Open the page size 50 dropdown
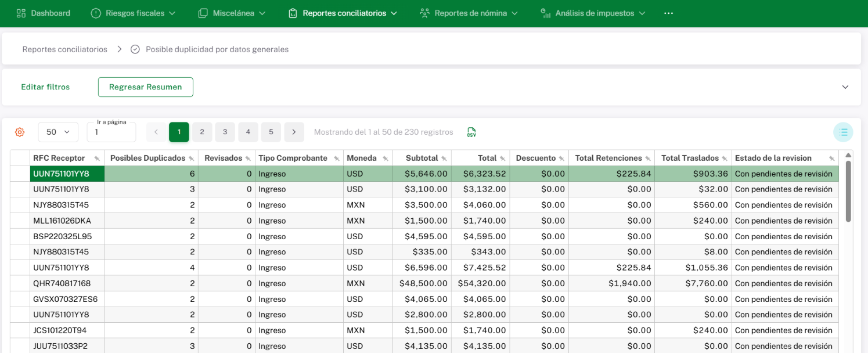The height and width of the screenshot is (353, 868). (x=58, y=132)
